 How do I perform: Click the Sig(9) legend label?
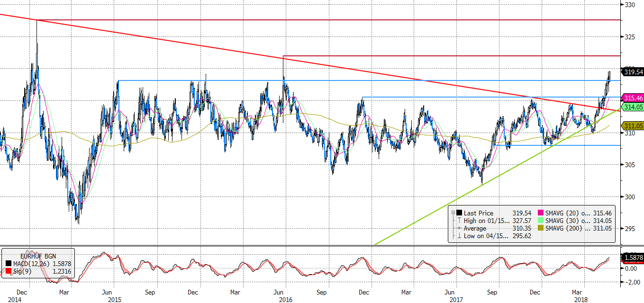tap(22, 271)
